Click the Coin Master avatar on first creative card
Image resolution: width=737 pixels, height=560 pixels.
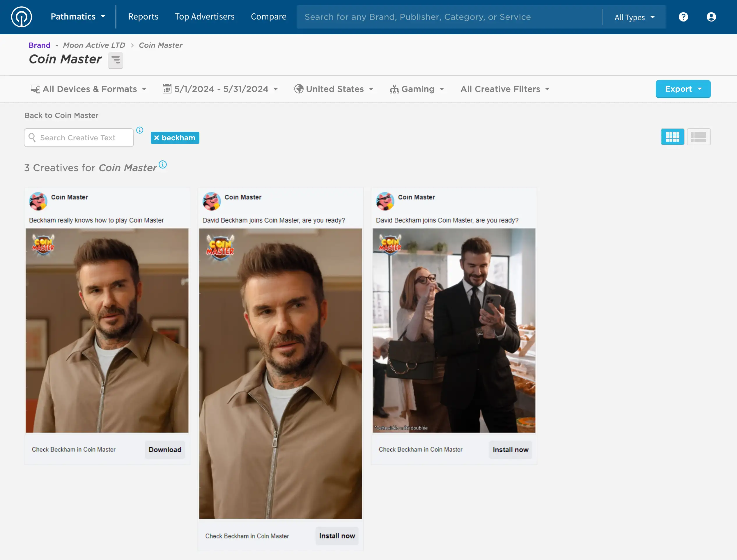(38, 201)
